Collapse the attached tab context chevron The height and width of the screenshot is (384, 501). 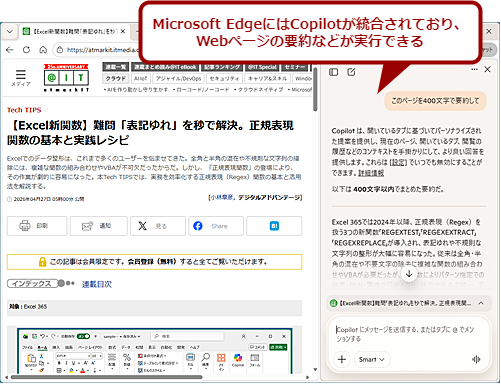(481, 303)
